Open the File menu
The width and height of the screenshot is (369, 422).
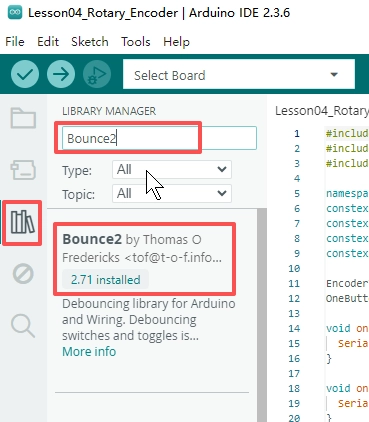(x=15, y=42)
